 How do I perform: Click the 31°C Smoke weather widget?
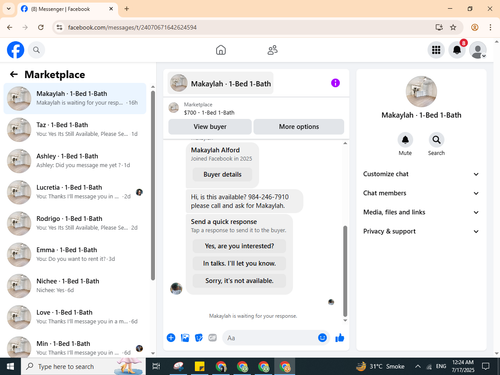tap(380, 366)
